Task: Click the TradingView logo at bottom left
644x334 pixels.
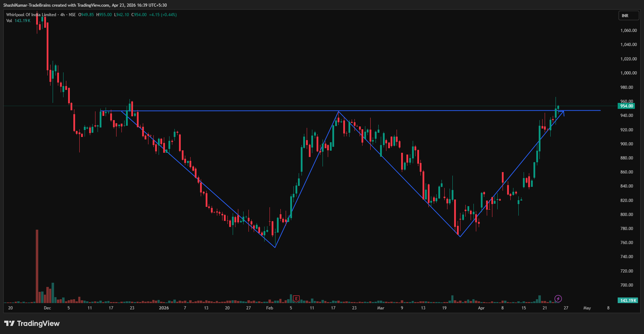Action: tap(32, 323)
